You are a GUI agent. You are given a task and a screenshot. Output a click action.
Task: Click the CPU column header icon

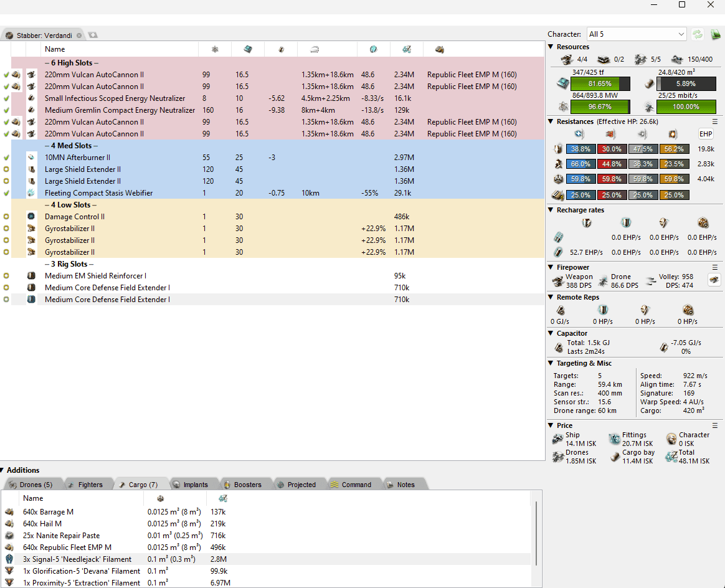[x=247, y=49]
